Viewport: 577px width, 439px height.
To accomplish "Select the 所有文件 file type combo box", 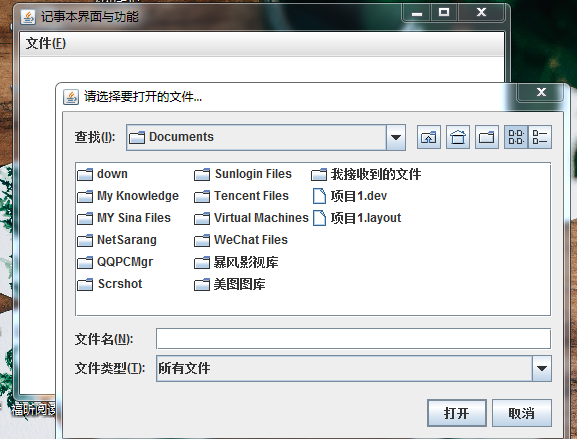I will pyautogui.click(x=354, y=368).
